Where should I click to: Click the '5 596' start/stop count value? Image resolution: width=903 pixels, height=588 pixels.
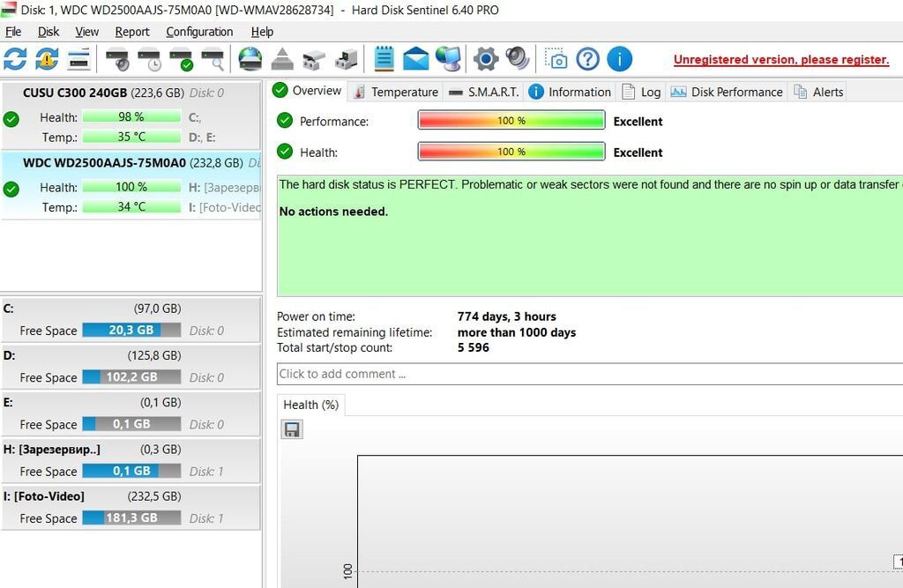[473, 347]
